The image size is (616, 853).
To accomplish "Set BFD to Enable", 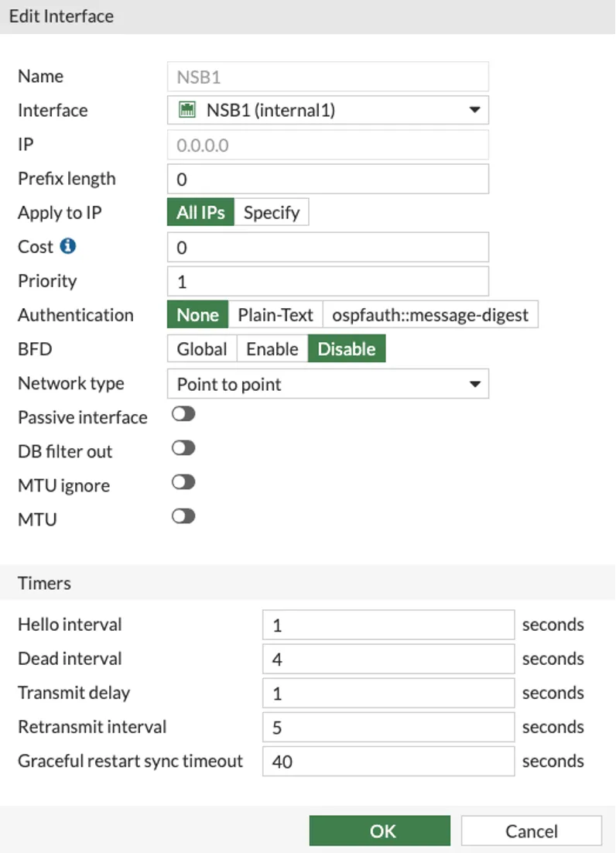I will (272, 348).
